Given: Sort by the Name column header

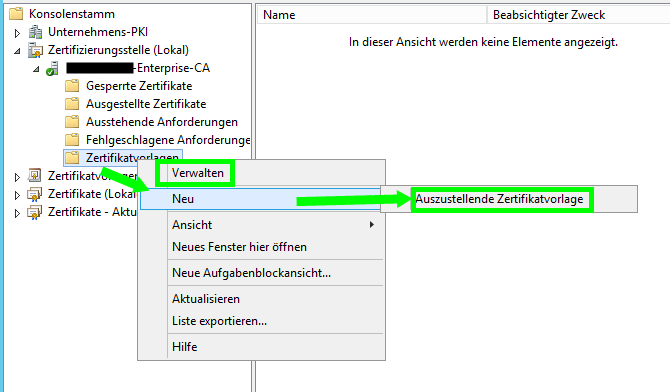Looking at the screenshot, I should coord(372,15).
